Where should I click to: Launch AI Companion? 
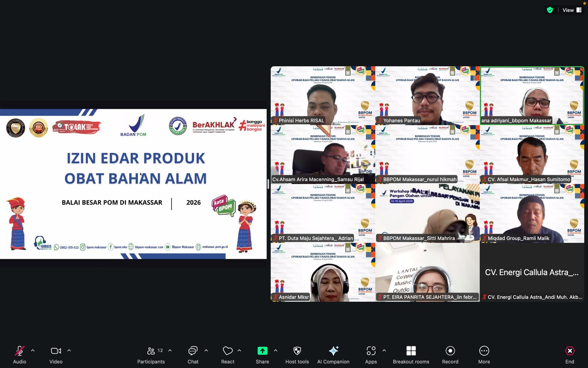(333, 351)
